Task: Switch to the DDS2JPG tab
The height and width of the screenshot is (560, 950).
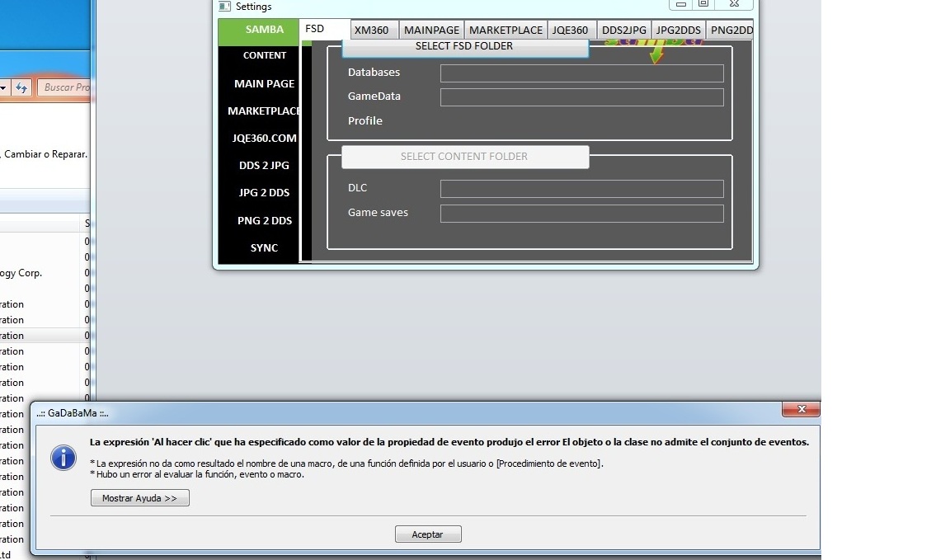Action: (624, 31)
